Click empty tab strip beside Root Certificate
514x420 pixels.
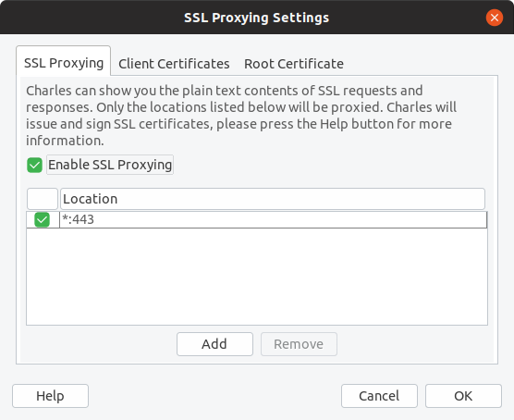(x=422, y=62)
